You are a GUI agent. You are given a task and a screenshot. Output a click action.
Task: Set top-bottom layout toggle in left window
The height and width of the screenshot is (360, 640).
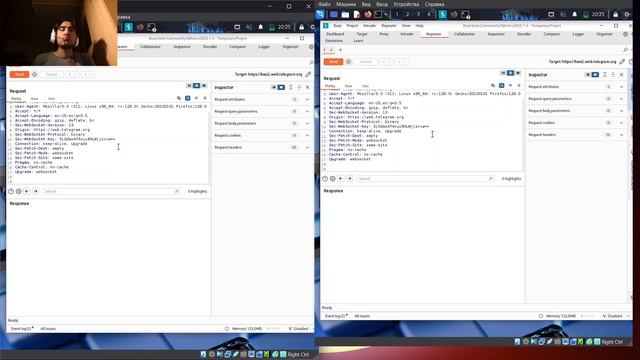[196, 86]
